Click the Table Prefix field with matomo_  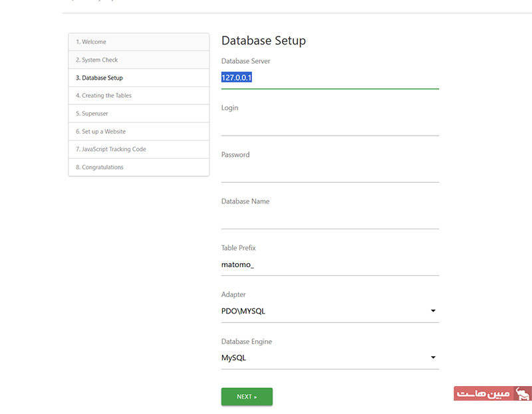tap(329, 264)
